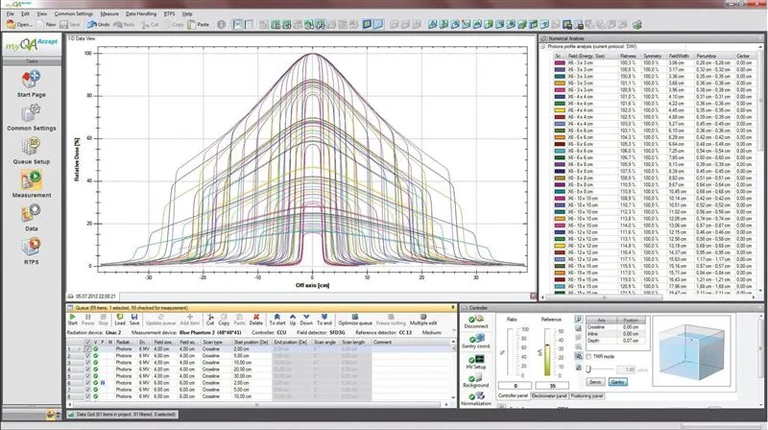The image size is (768, 430).
Task: Open the Measure menu
Action: click(x=109, y=14)
